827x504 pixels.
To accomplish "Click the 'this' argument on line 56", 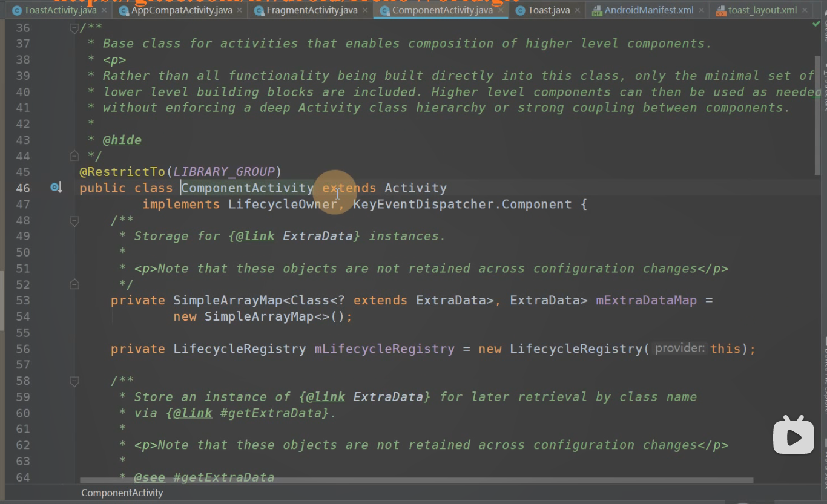I will click(x=725, y=349).
